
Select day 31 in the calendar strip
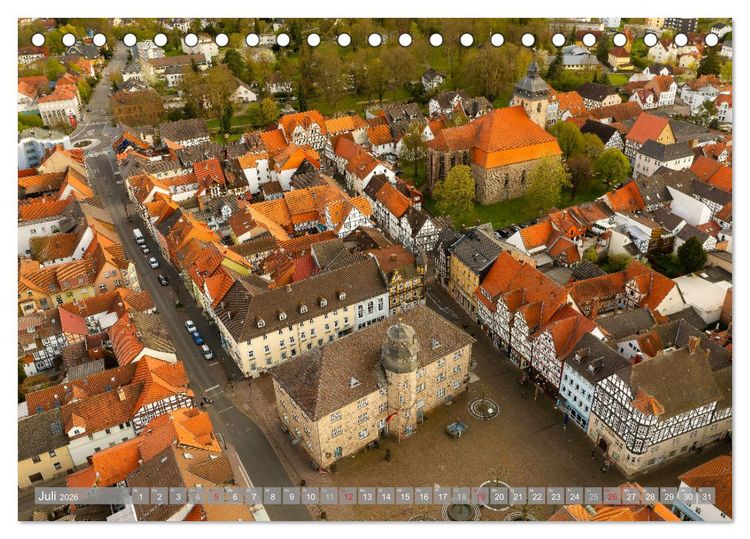click(707, 496)
